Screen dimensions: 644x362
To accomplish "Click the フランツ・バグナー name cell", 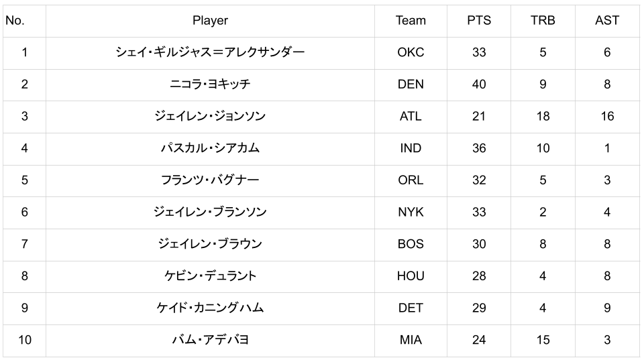I will pyautogui.click(x=210, y=180).
